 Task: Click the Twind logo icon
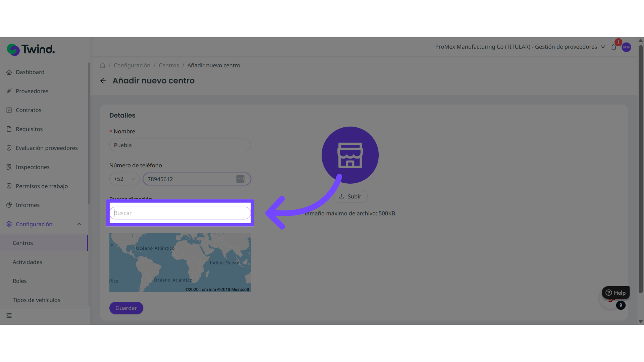[x=13, y=50]
